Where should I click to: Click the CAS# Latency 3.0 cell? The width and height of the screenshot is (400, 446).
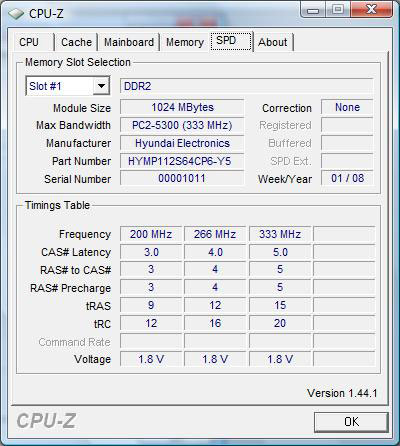(x=151, y=252)
